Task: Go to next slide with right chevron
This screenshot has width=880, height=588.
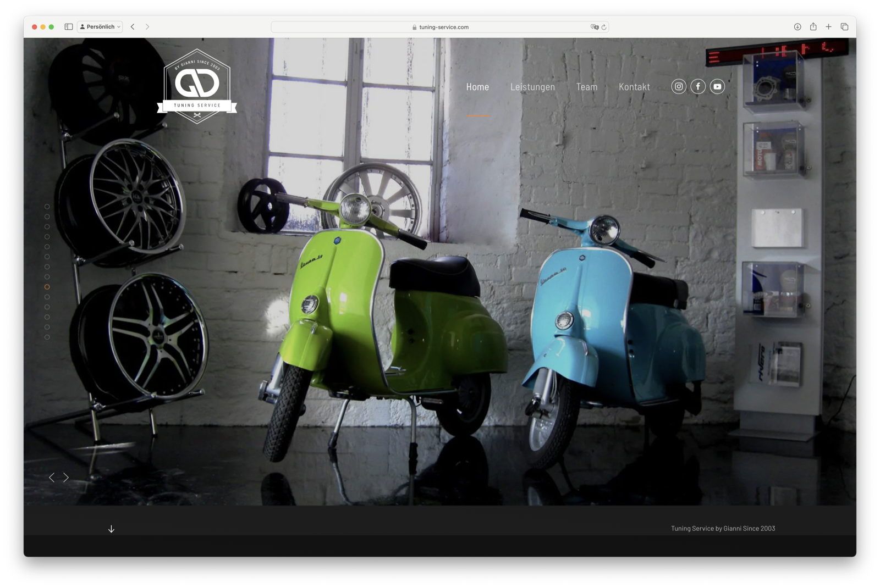Action: (66, 478)
